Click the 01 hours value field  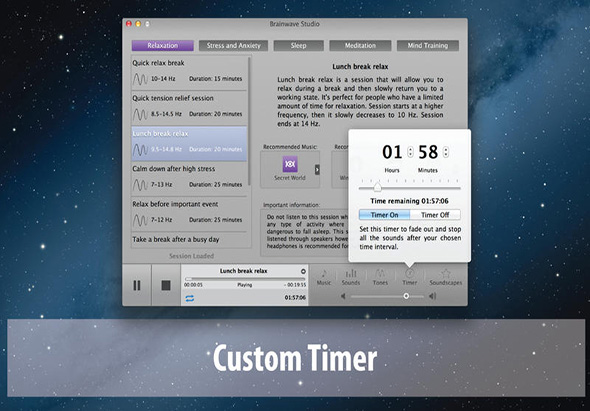click(392, 152)
